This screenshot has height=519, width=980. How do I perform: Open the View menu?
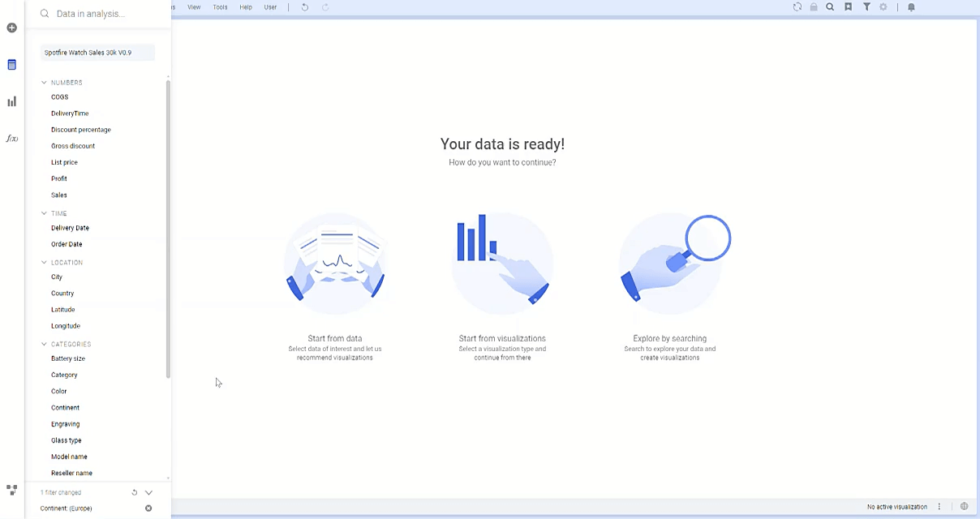coord(194,7)
